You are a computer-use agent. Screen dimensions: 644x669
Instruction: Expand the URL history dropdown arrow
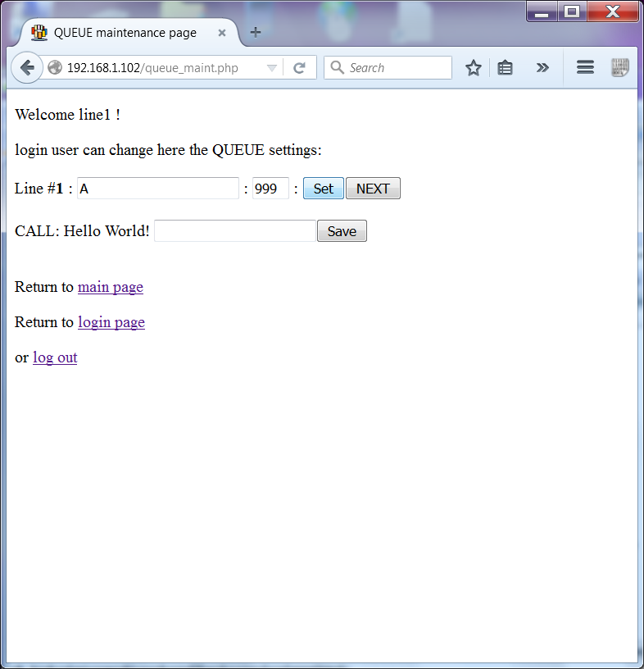pos(272,68)
